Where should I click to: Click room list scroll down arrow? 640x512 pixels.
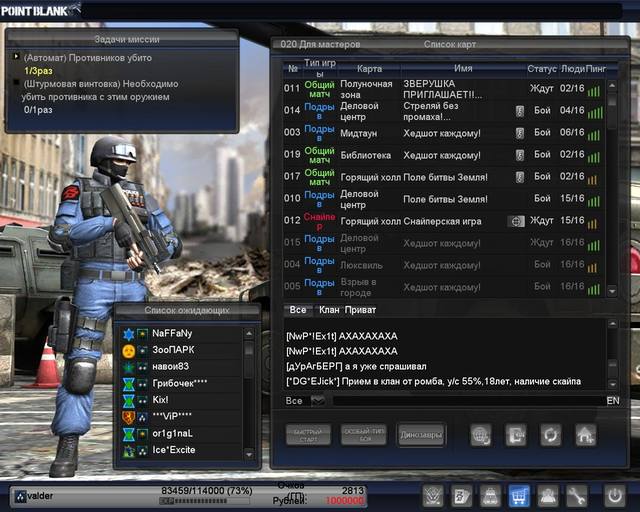pos(612,291)
